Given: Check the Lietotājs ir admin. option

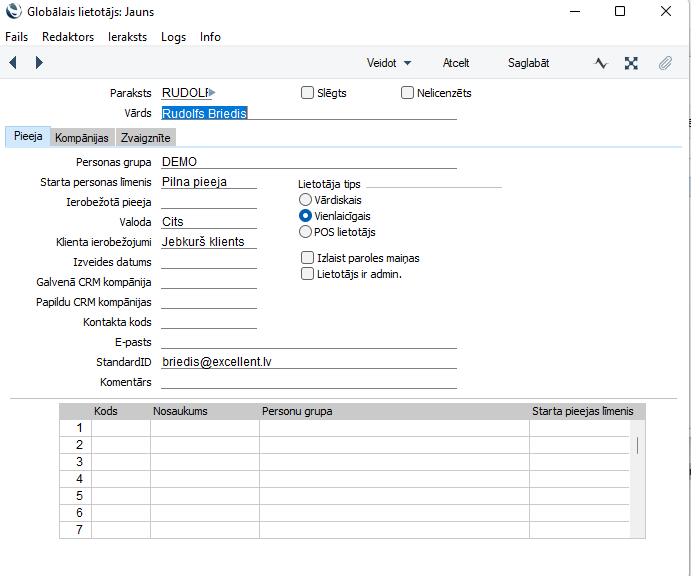Looking at the screenshot, I should pos(308,274).
